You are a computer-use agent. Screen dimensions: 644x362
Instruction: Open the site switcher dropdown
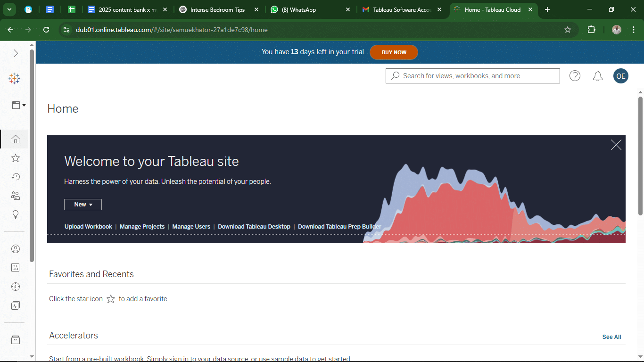(x=18, y=105)
